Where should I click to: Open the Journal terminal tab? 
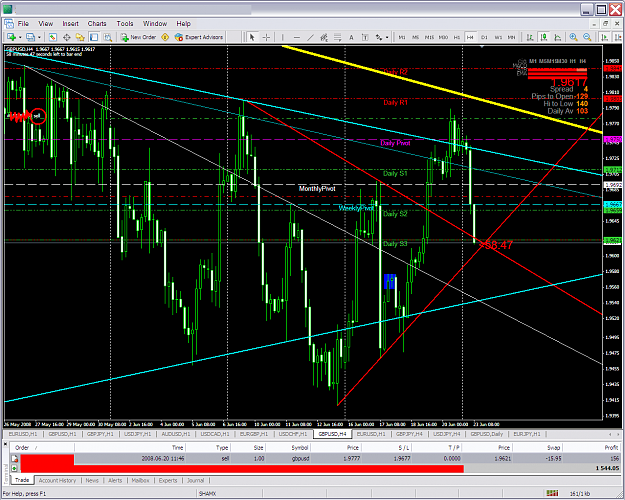(195, 480)
